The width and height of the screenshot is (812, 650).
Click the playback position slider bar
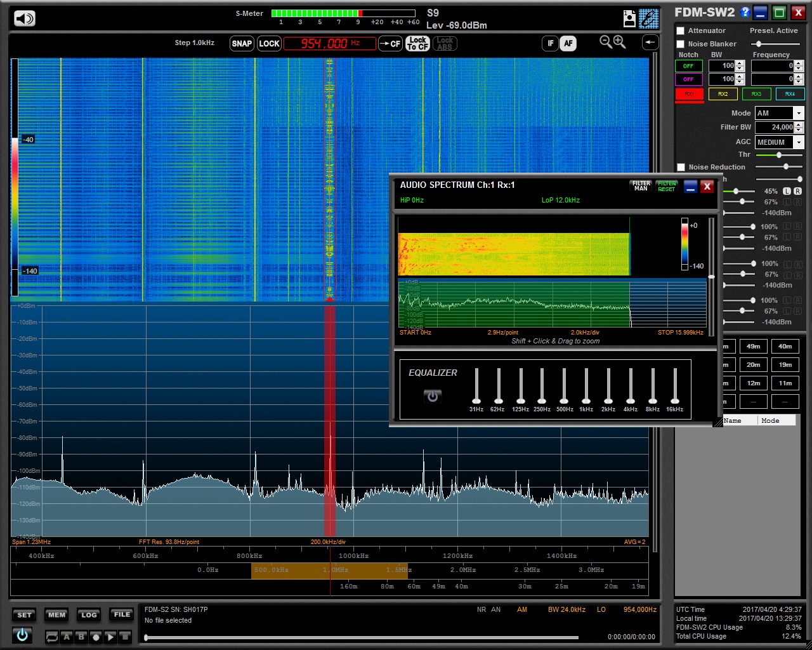362,637
